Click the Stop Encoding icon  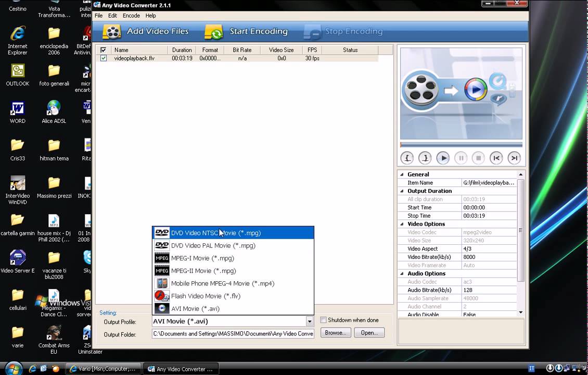pos(312,32)
